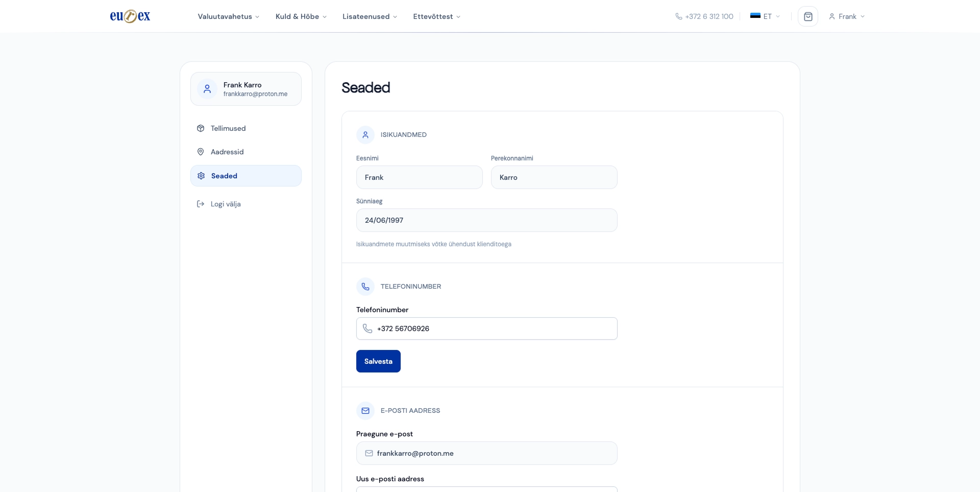Click the Aadressid location pin icon
Viewport: 980px width, 492px height.
pyautogui.click(x=201, y=152)
